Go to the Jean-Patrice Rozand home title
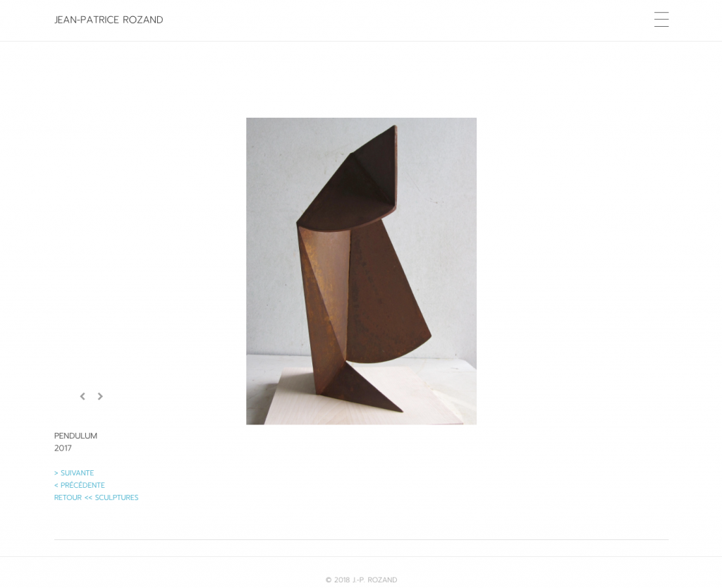This screenshot has width=722, height=588. [x=109, y=20]
